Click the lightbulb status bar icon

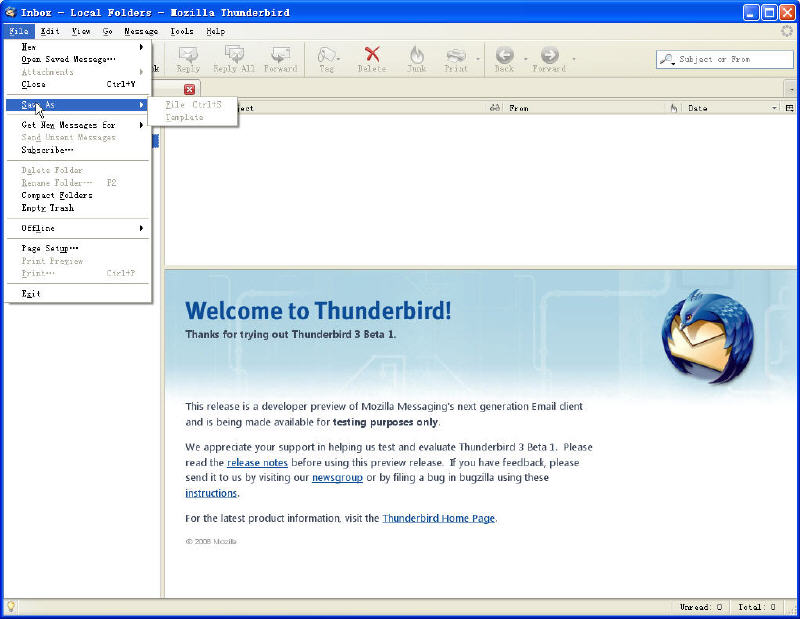click(10, 606)
